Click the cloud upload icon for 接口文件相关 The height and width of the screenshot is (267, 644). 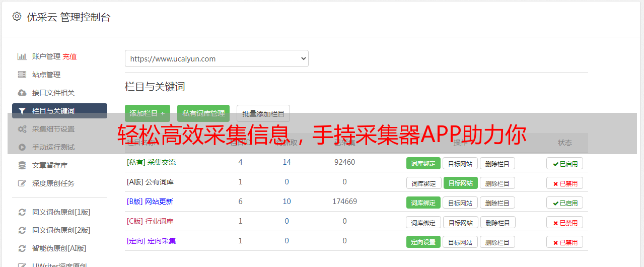22,93
